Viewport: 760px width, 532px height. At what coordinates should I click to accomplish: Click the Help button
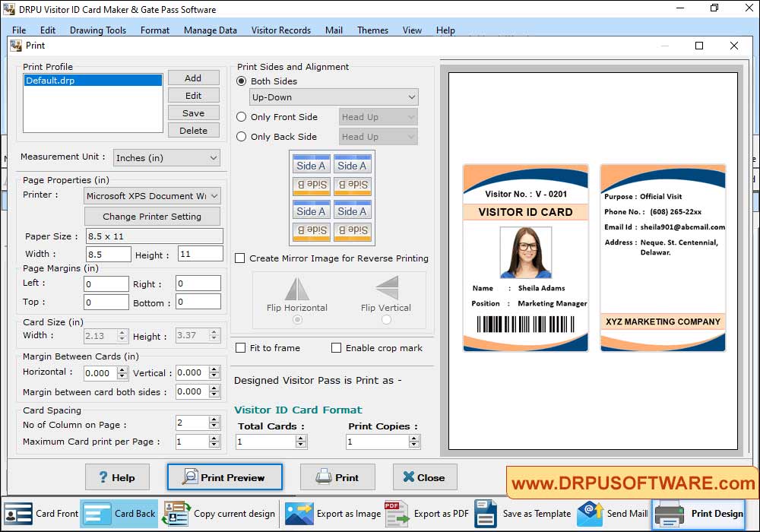point(117,477)
